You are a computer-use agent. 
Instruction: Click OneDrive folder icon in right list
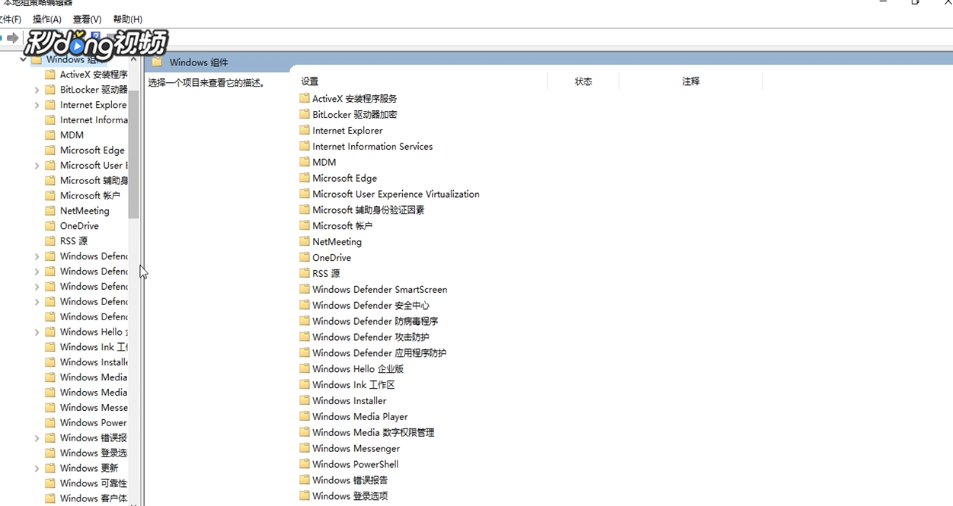(x=304, y=257)
